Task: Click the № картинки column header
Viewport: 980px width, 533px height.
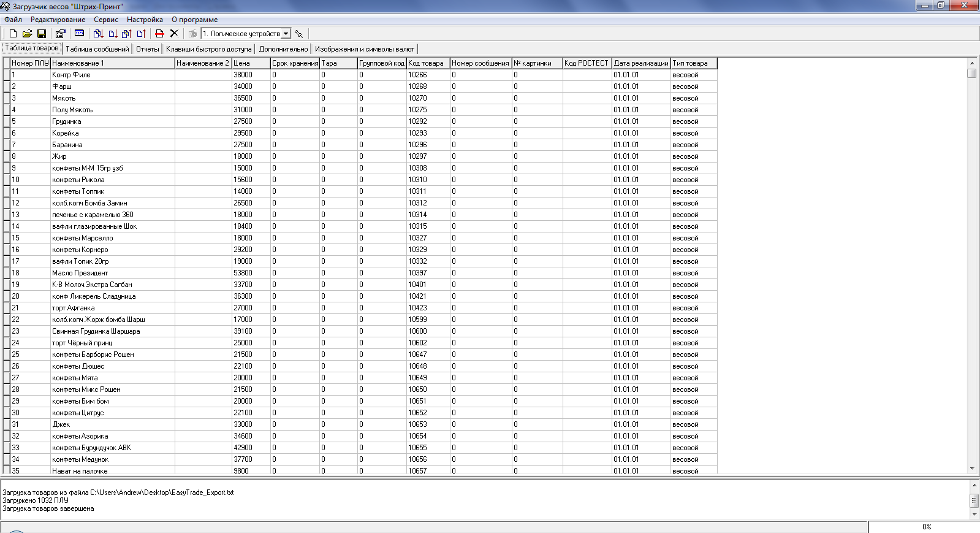Action: coord(537,63)
